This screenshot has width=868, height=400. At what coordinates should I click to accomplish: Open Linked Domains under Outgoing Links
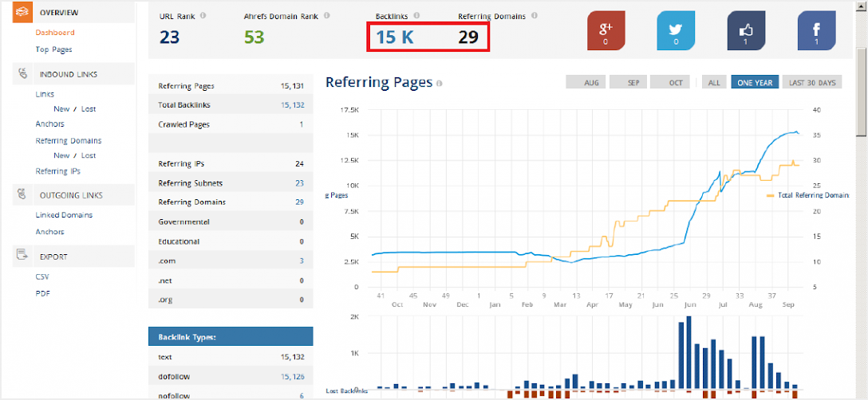click(x=64, y=215)
